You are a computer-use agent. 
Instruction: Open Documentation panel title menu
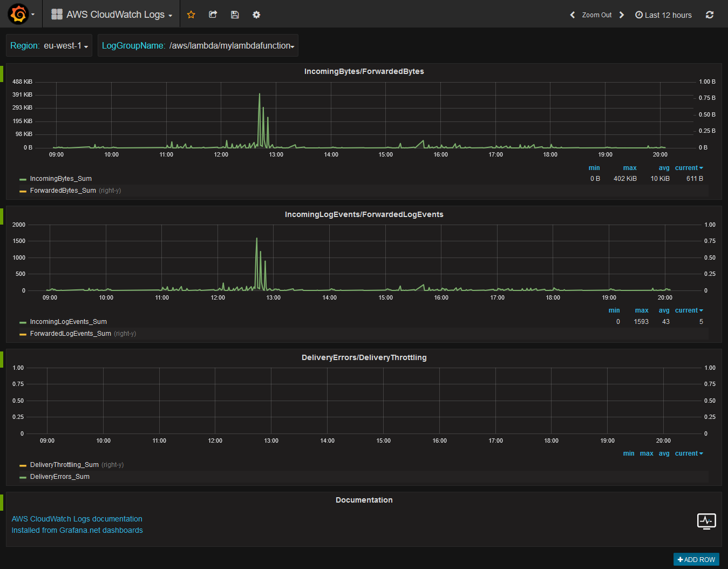[x=364, y=500]
